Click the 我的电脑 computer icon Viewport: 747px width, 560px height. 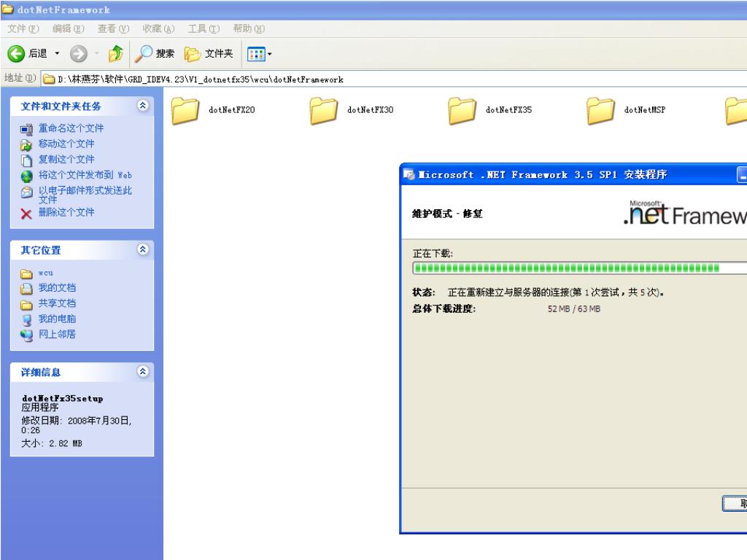point(26,320)
